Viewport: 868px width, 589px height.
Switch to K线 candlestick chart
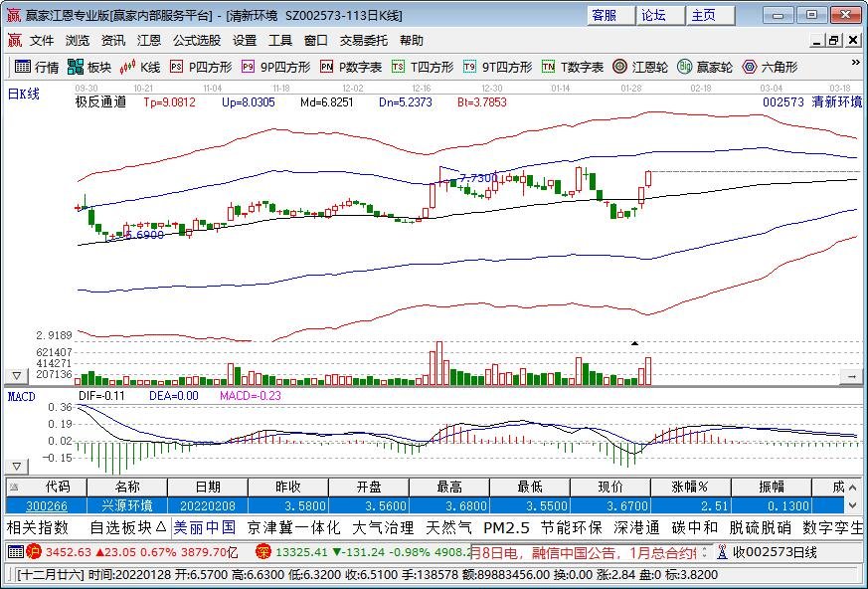pos(140,67)
